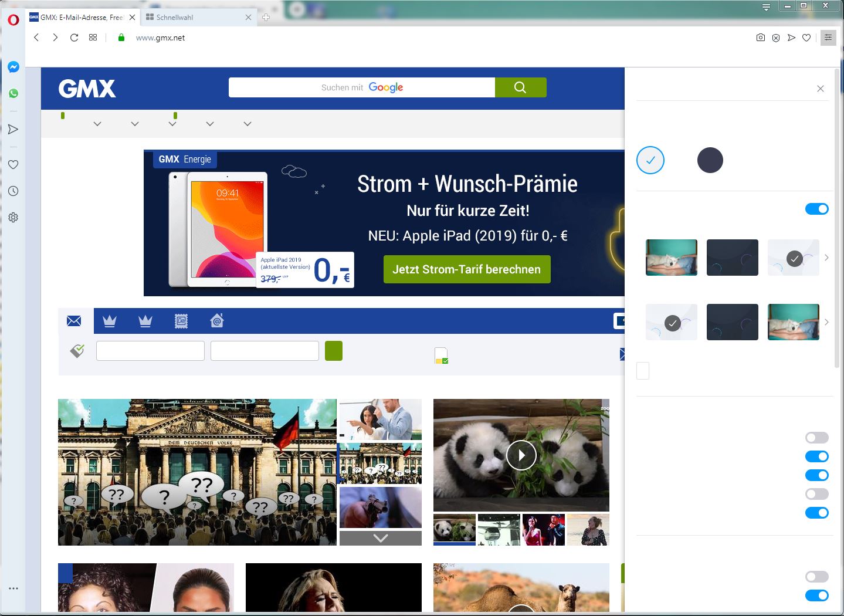Go back to the previous page

36,38
